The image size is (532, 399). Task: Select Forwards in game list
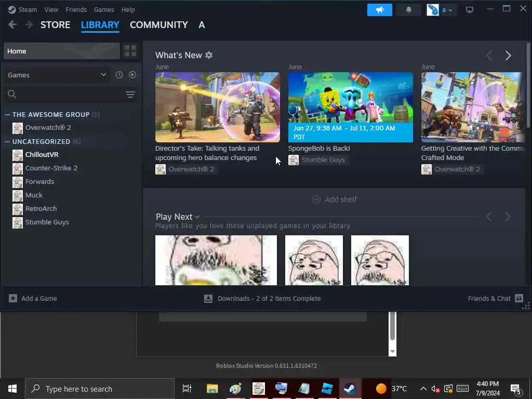pos(39,181)
